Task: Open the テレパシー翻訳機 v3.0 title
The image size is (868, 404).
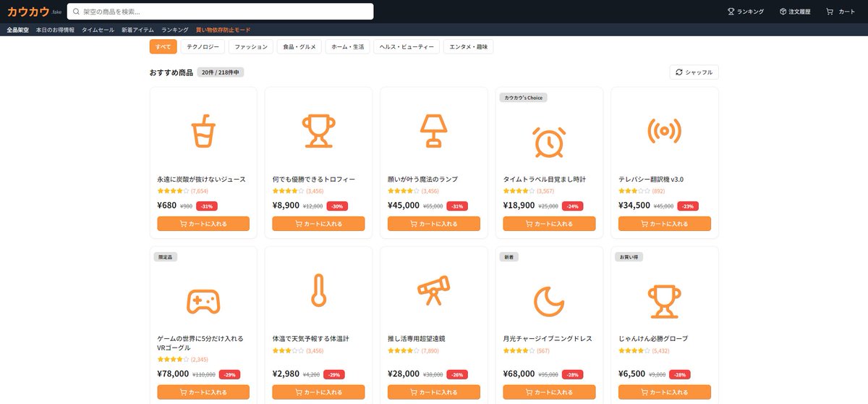Action: 651,179
